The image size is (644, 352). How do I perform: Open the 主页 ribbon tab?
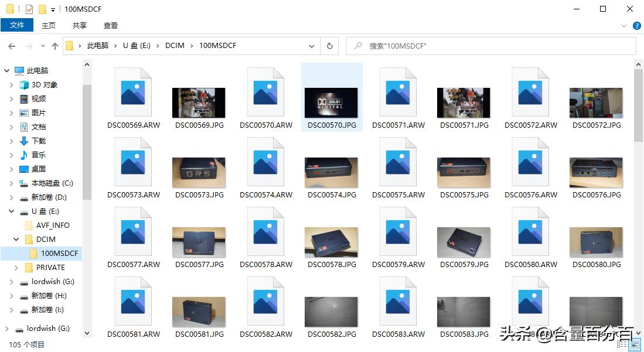[x=49, y=25]
